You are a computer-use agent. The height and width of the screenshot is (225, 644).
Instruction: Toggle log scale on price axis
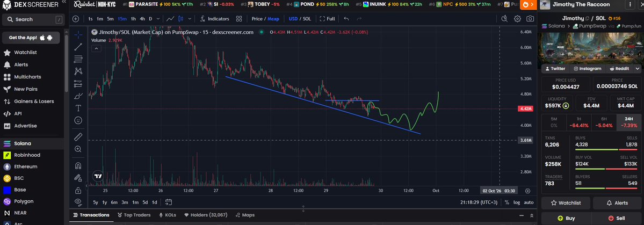pyautogui.click(x=517, y=202)
